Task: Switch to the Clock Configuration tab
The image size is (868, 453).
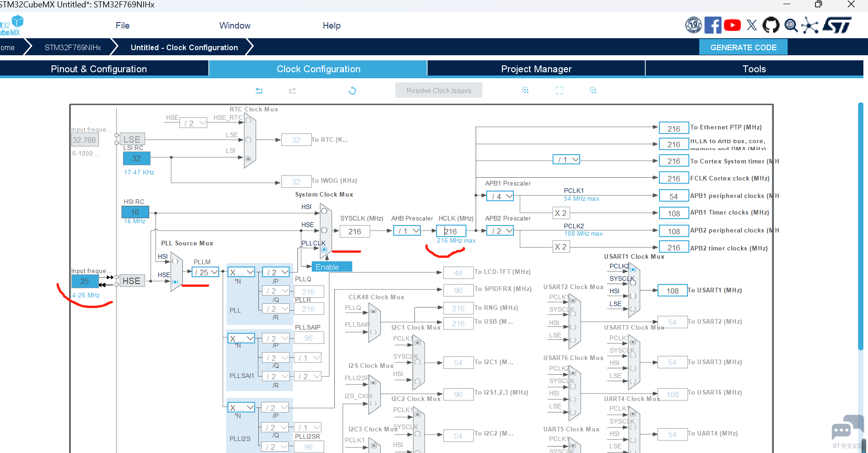Action: [x=318, y=69]
